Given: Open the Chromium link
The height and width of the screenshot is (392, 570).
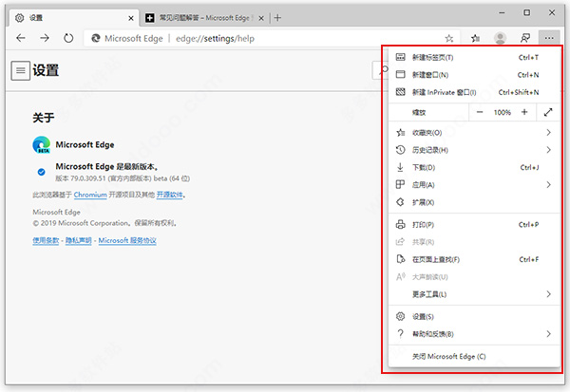Looking at the screenshot, I should 90,195.
